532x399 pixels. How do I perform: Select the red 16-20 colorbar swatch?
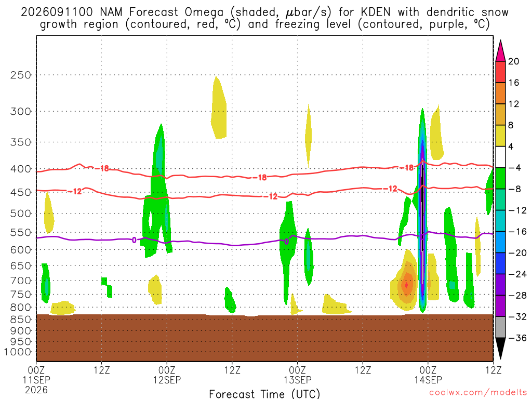click(500, 72)
